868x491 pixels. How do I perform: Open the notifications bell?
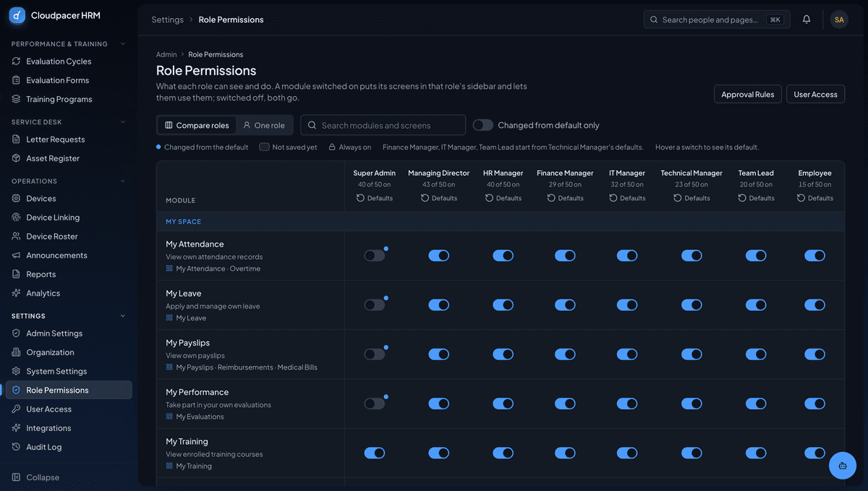coord(807,20)
